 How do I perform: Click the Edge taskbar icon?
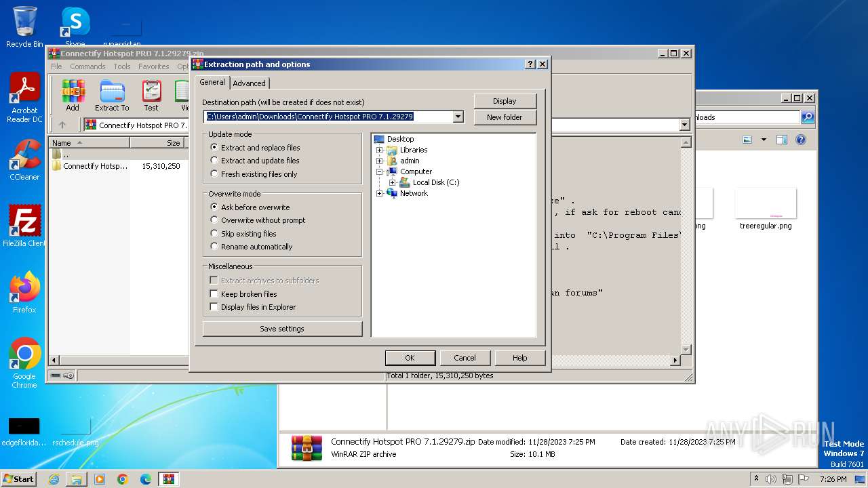tap(146, 479)
